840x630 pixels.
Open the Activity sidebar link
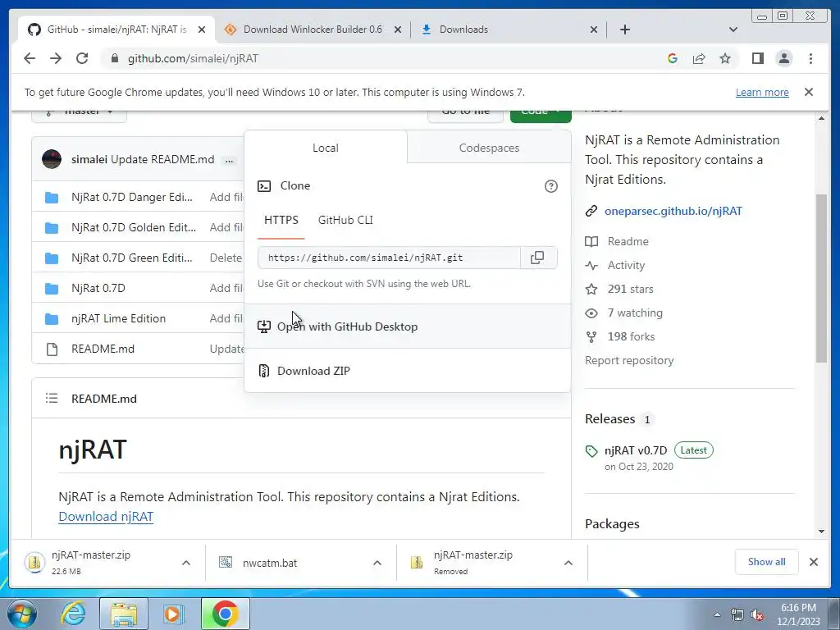[626, 265]
